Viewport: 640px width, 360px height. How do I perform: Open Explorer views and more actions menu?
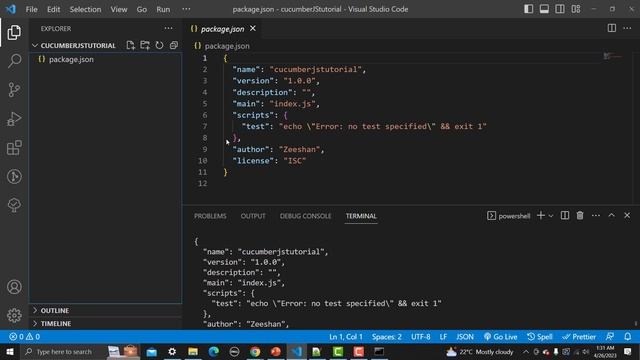[x=169, y=28]
